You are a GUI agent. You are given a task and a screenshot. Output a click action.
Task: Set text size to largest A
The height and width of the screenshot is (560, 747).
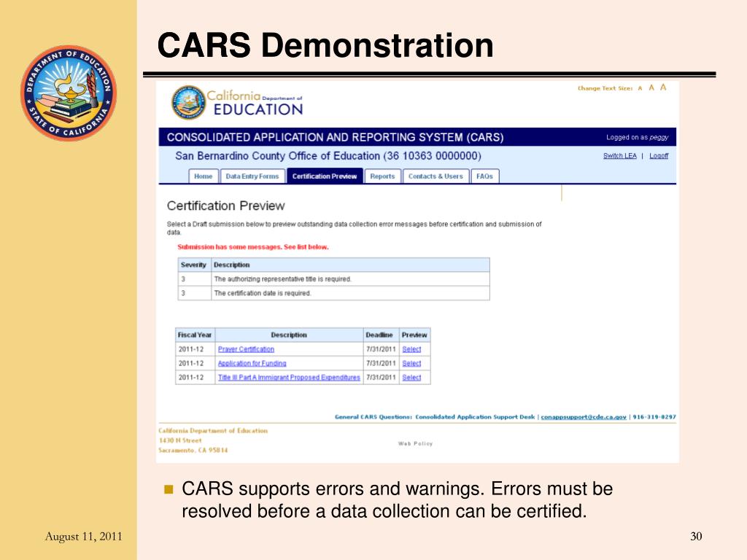pos(663,87)
